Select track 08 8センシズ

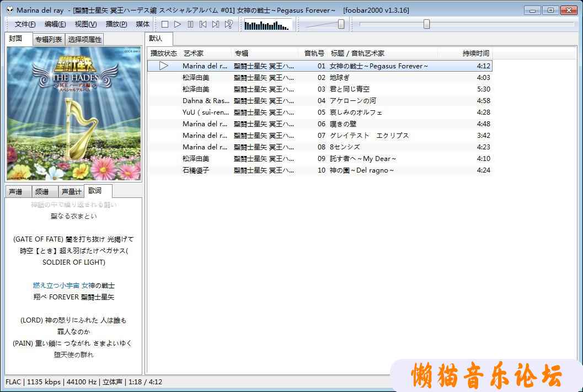click(x=320, y=147)
